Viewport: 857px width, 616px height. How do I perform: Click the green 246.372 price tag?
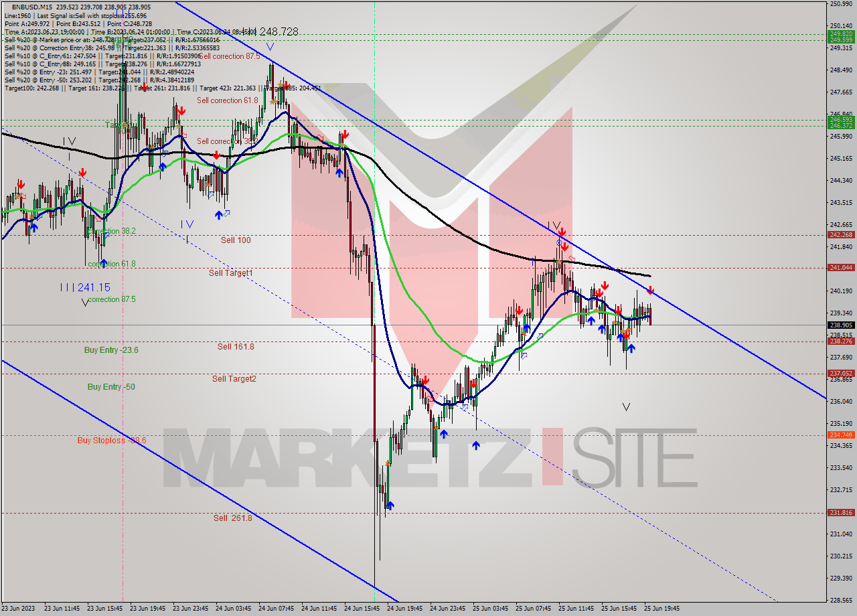[x=841, y=125]
